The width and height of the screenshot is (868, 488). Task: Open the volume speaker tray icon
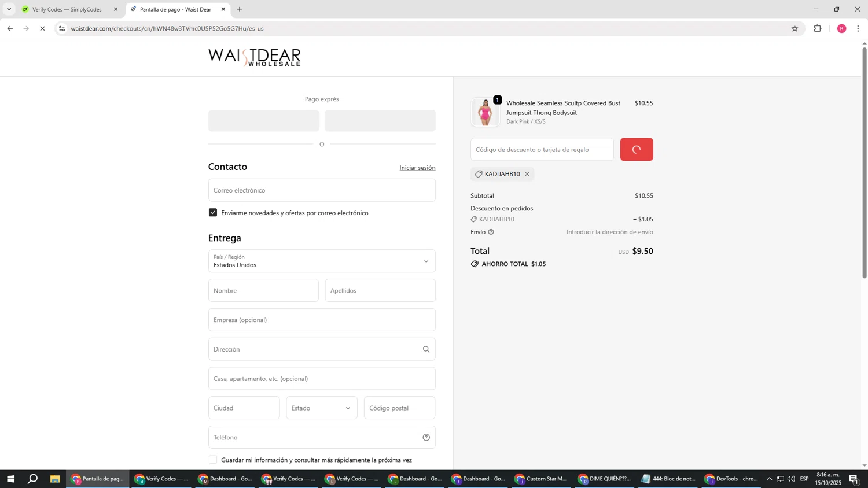(791, 479)
